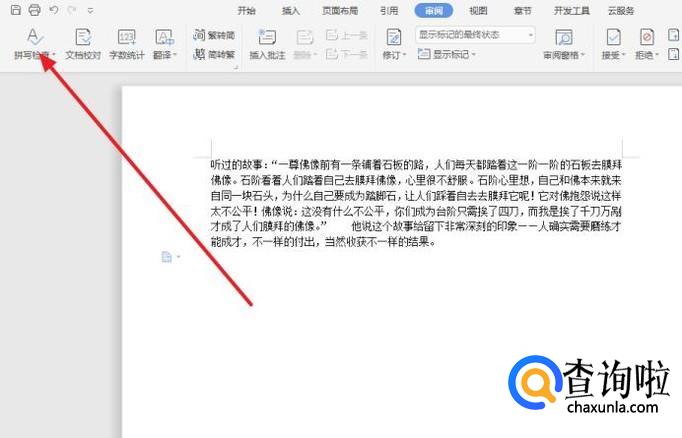Click the 修订 track changes icon
Screen dimensions: 682x438
(392, 44)
